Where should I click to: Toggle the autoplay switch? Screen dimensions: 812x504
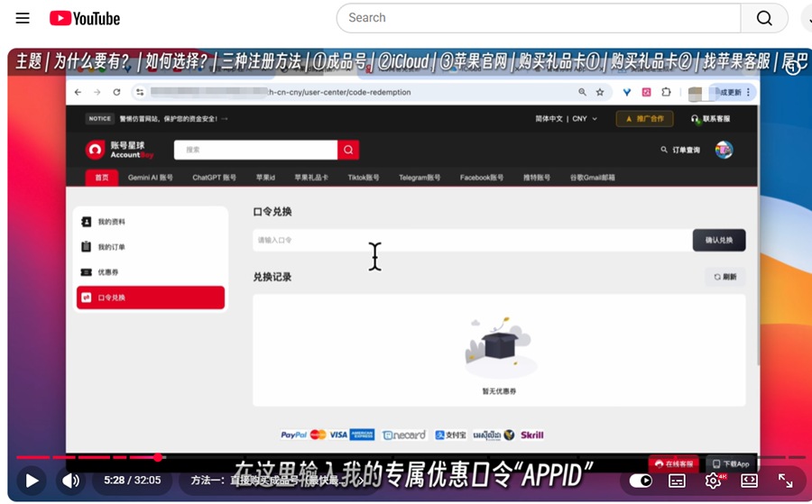pos(641,481)
